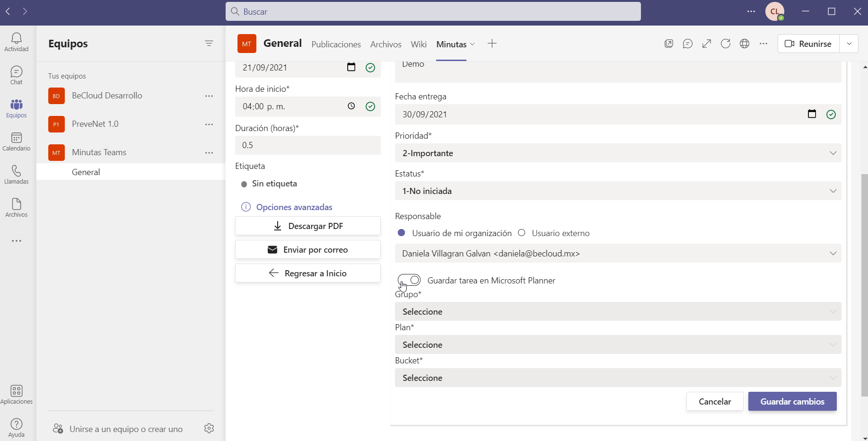
Task: Open calendar picker for Fecha entrega
Action: 812,114
